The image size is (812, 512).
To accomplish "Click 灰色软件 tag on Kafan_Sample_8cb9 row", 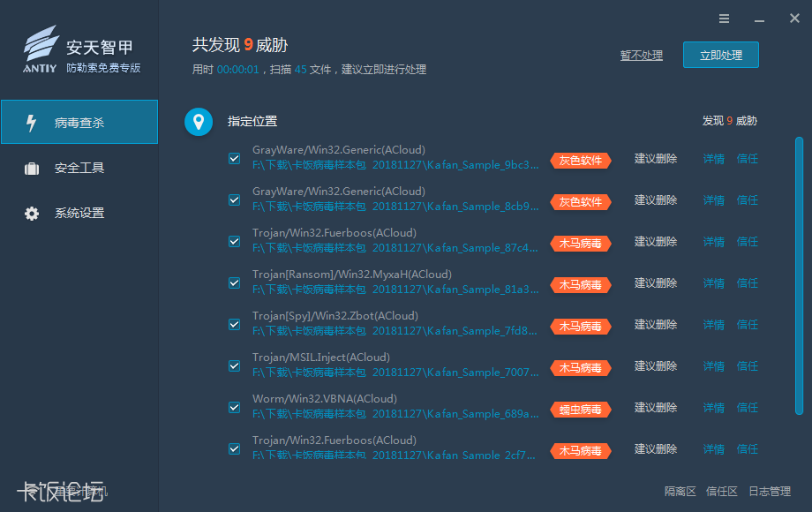I will [581, 202].
